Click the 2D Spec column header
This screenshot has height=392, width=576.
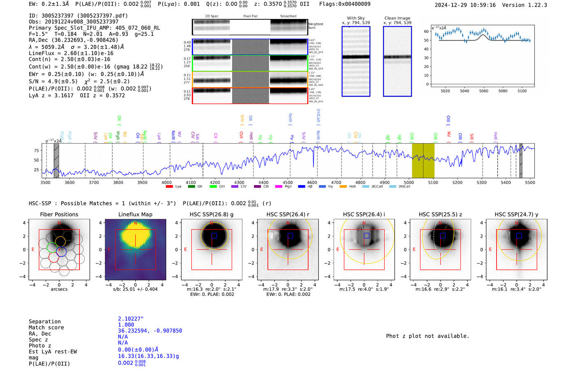(x=212, y=16)
